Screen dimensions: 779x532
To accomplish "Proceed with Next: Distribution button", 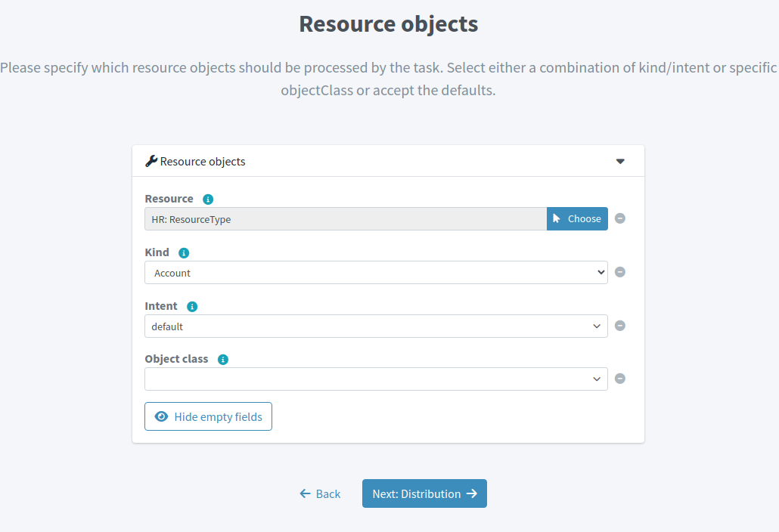I will pos(424,493).
